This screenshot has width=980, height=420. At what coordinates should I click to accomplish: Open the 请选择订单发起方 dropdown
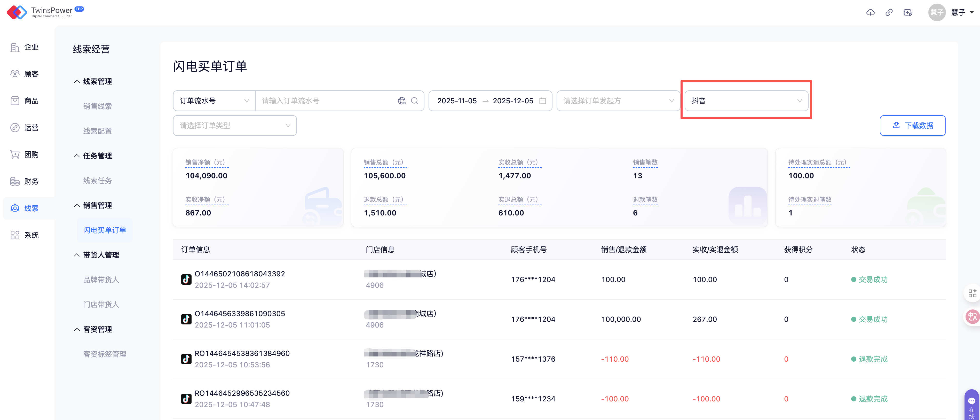(618, 101)
